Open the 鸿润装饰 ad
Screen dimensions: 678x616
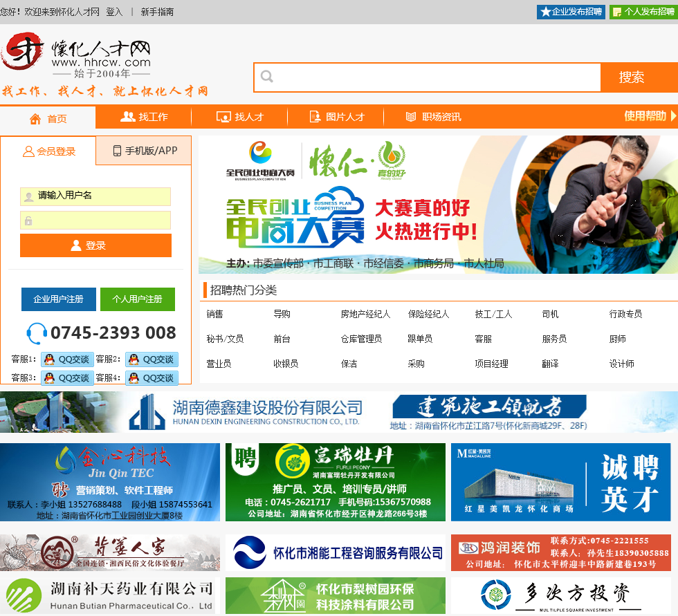[561, 552]
